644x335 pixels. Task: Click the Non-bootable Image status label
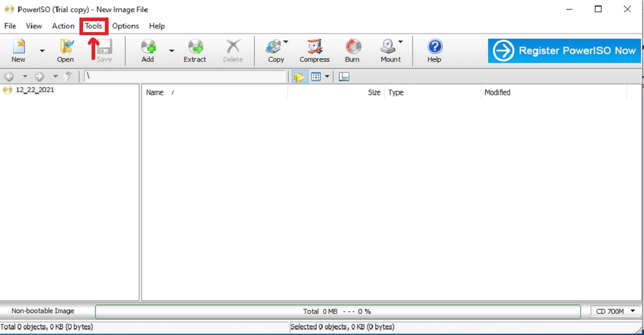(x=42, y=311)
